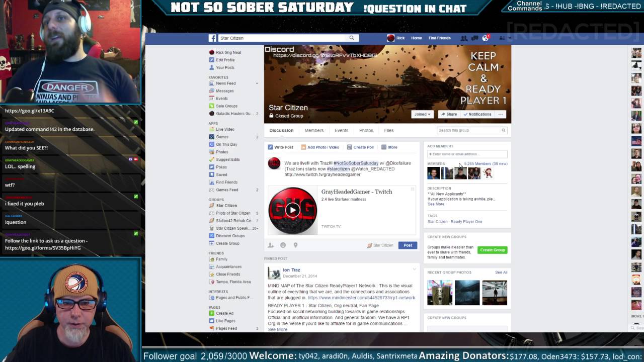
Task: Click the Facebook search field
Action: pyautogui.click(x=282, y=38)
